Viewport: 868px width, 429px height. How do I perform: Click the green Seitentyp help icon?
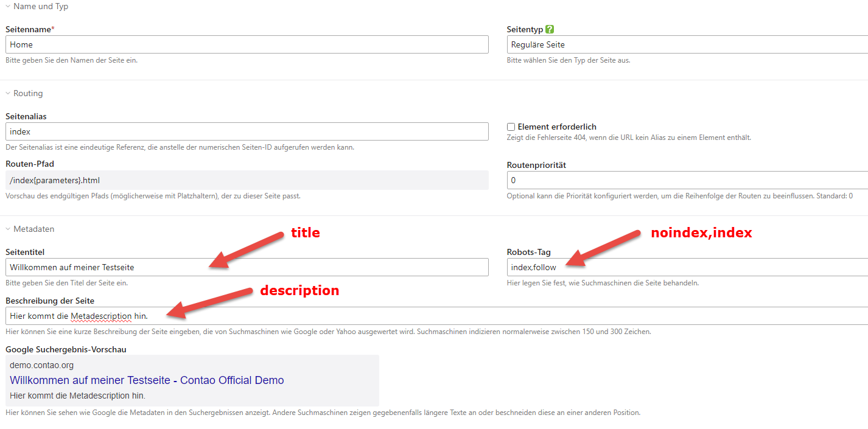point(550,29)
